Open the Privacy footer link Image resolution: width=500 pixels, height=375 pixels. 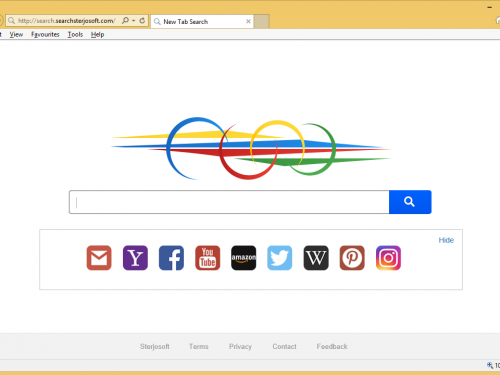click(240, 346)
